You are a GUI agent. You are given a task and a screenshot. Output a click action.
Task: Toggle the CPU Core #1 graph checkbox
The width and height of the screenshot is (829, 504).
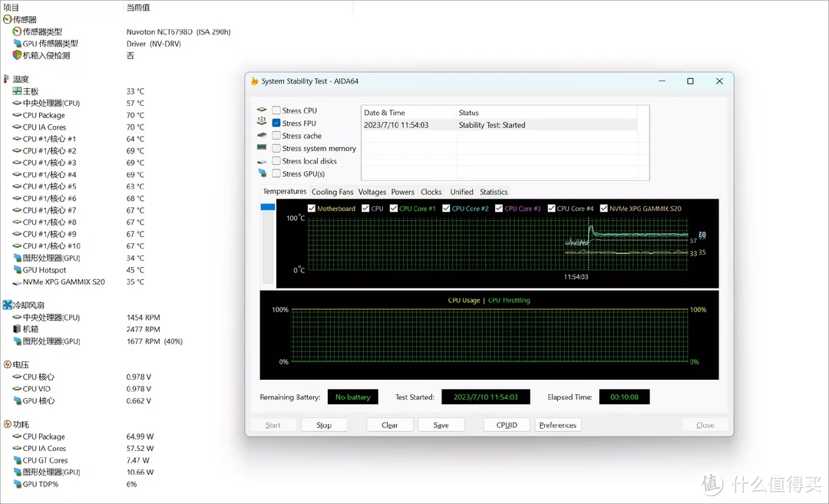(x=393, y=208)
